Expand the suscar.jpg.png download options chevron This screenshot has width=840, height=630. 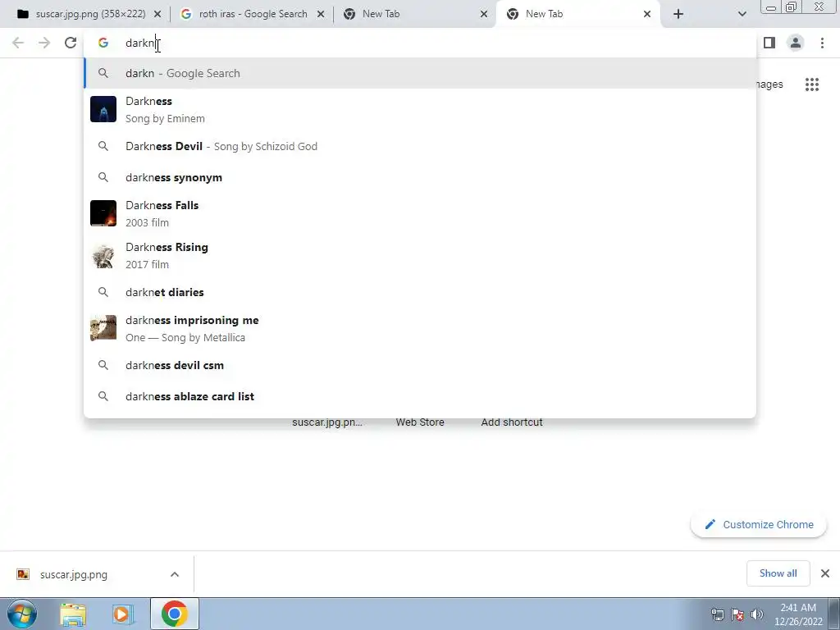tap(175, 574)
